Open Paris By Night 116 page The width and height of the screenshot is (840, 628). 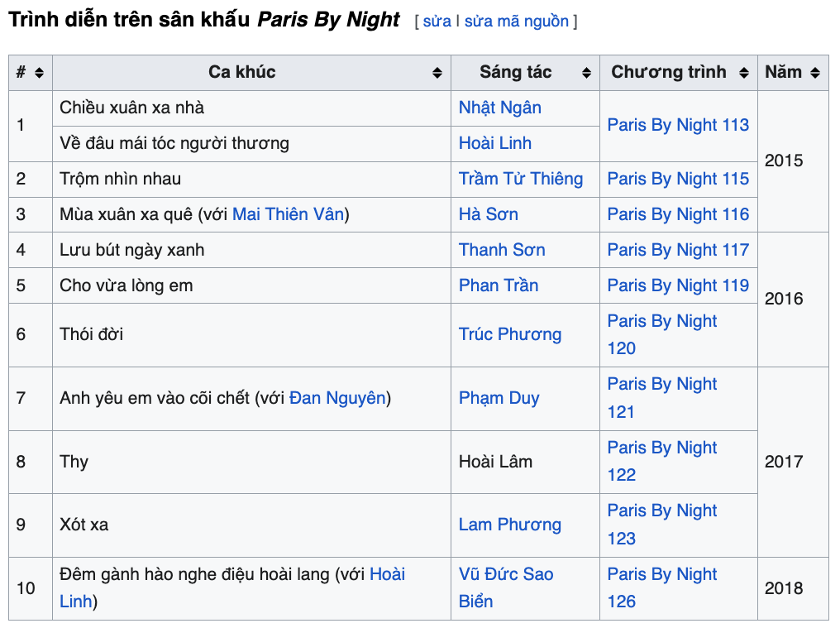pyautogui.click(x=678, y=214)
